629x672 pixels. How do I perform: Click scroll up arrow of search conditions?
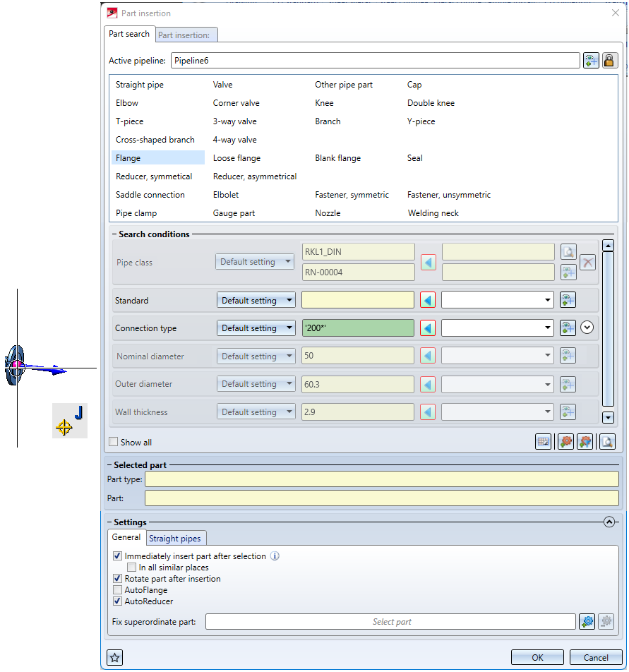click(608, 246)
